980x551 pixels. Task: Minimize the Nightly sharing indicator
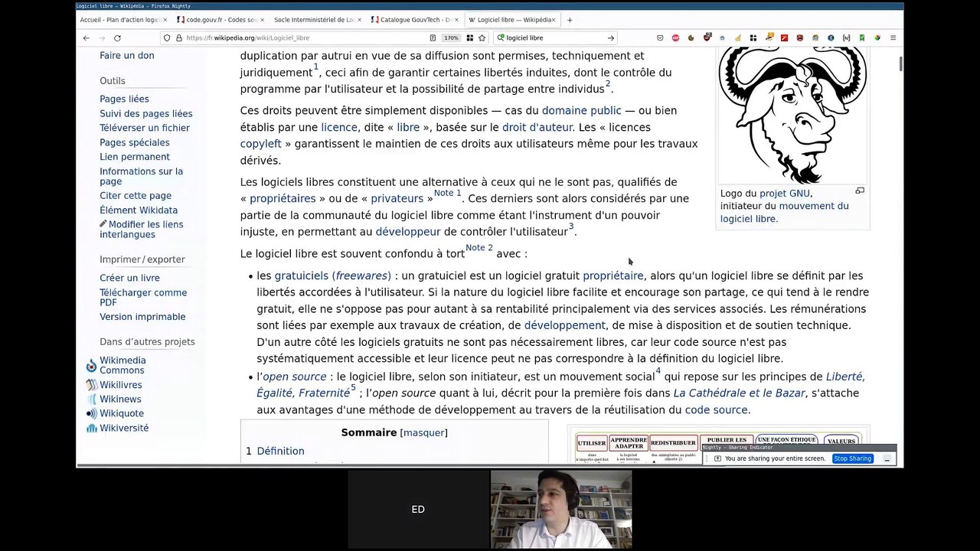pyautogui.click(x=887, y=458)
